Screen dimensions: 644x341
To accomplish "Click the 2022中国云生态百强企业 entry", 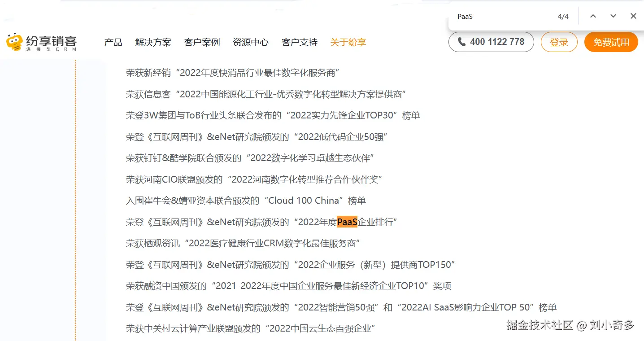I will coord(250,328).
